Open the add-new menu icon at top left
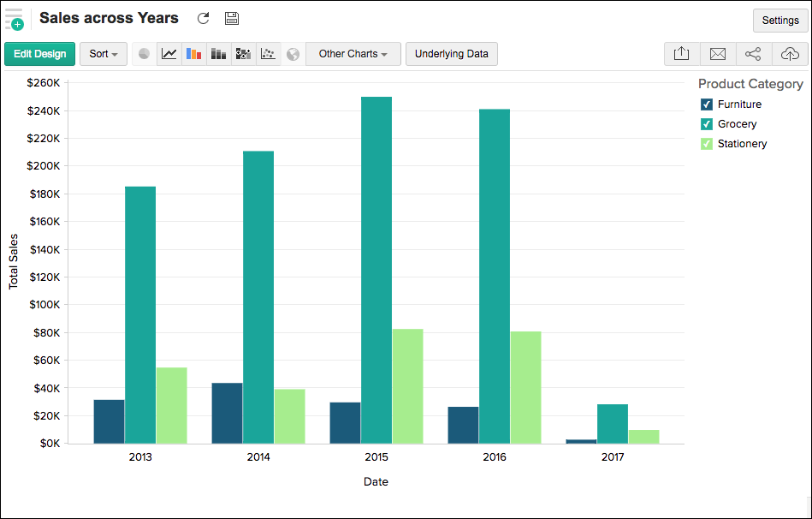This screenshot has height=519, width=812. pos(14,19)
